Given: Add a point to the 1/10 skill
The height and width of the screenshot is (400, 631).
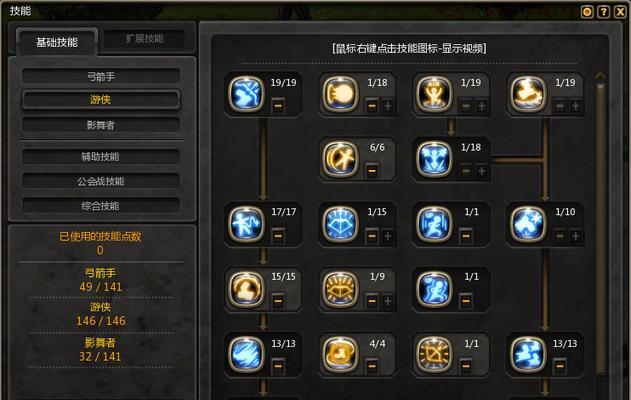Looking at the screenshot, I should 575,236.
